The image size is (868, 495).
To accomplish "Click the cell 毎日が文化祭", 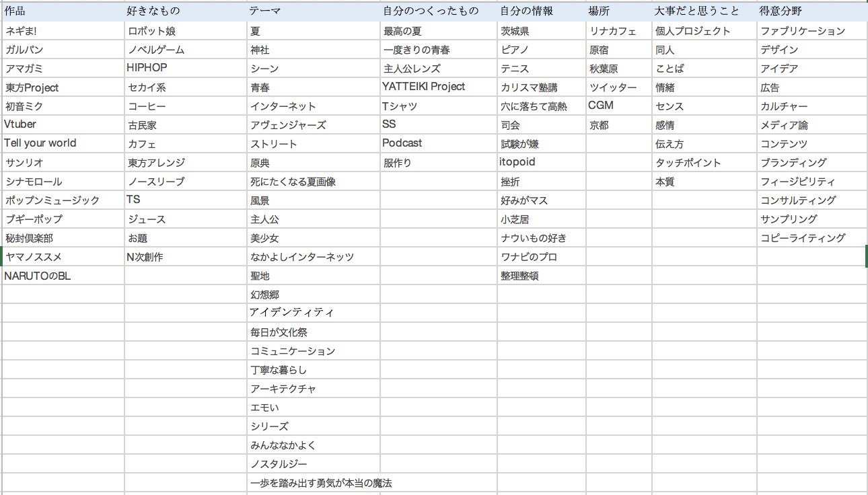I will click(313, 332).
